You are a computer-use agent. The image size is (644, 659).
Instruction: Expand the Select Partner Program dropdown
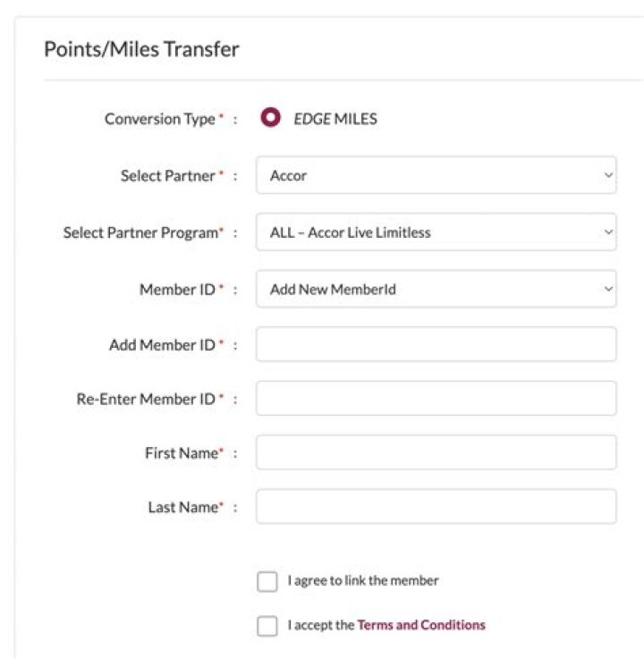tap(436, 232)
